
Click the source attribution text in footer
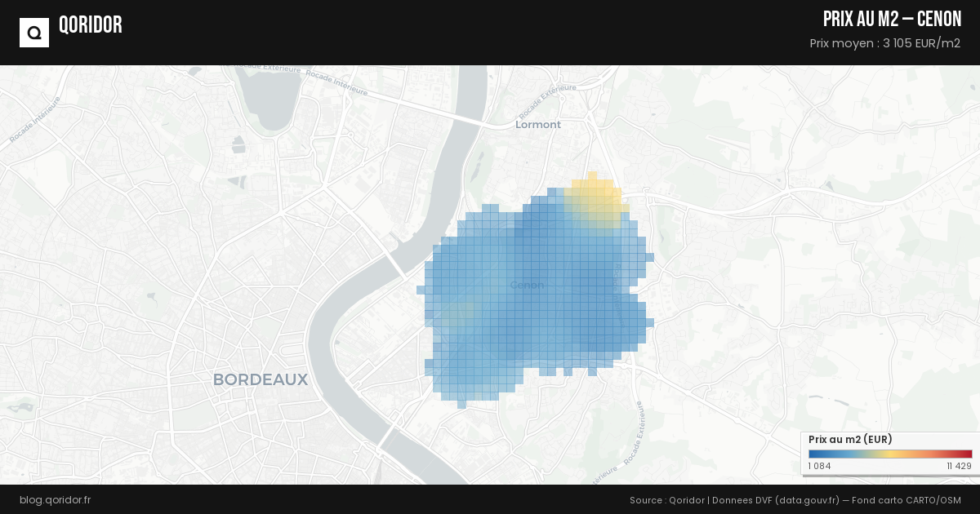[795, 499]
